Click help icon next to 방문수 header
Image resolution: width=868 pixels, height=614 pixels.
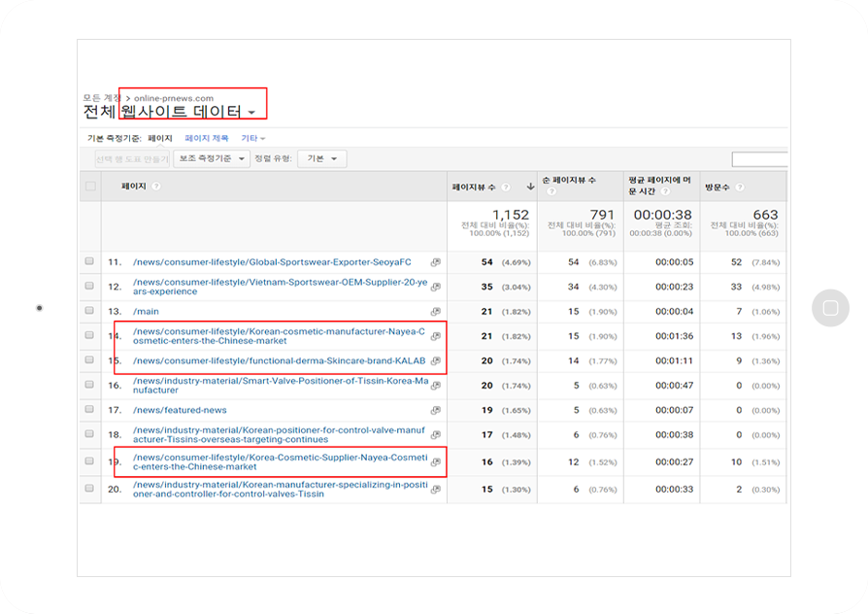coord(740,188)
